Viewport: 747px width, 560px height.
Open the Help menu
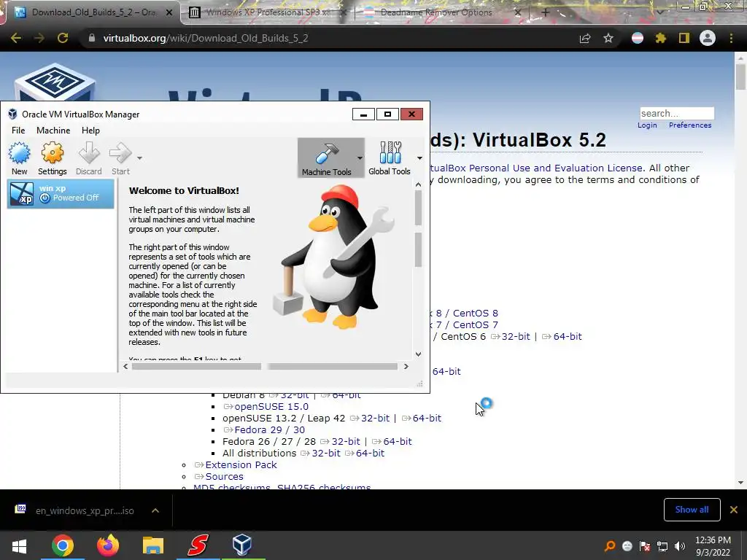(x=90, y=131)
